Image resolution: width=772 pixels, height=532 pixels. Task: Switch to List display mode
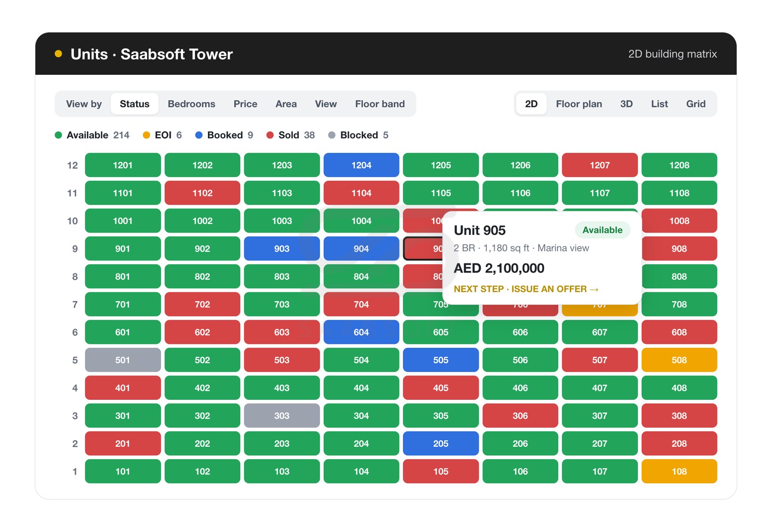pos(659,104)
